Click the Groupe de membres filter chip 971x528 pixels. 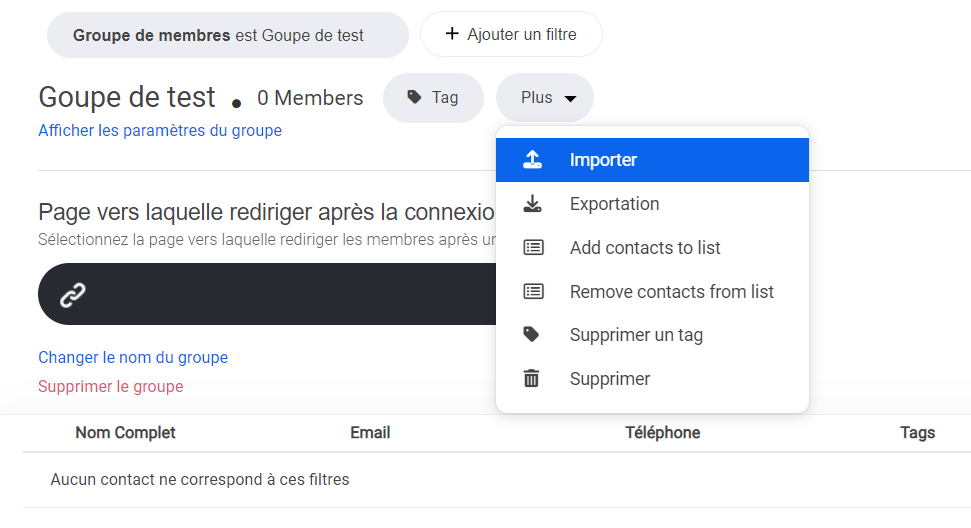pyautogui.click(x=227, y=36)
